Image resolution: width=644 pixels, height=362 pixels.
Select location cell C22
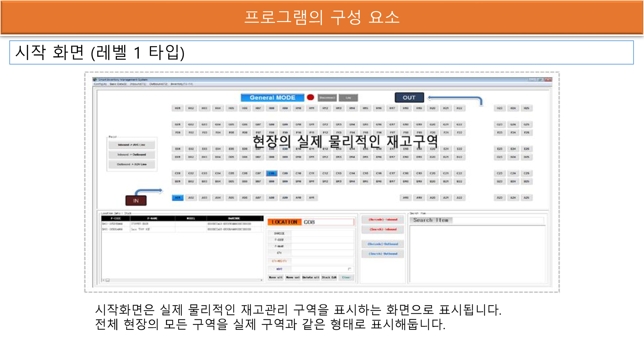pos(460,173)
